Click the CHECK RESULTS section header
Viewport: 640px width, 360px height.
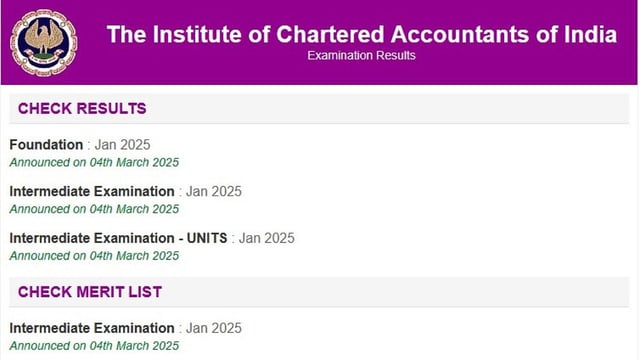(82, 109)
